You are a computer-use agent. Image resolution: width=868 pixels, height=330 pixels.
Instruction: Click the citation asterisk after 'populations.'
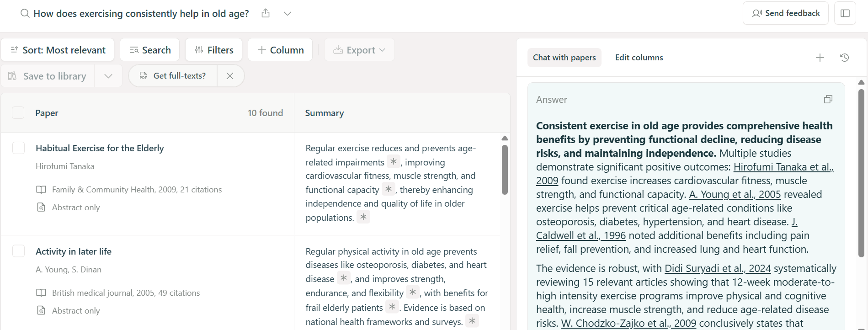tap(363, 217)
